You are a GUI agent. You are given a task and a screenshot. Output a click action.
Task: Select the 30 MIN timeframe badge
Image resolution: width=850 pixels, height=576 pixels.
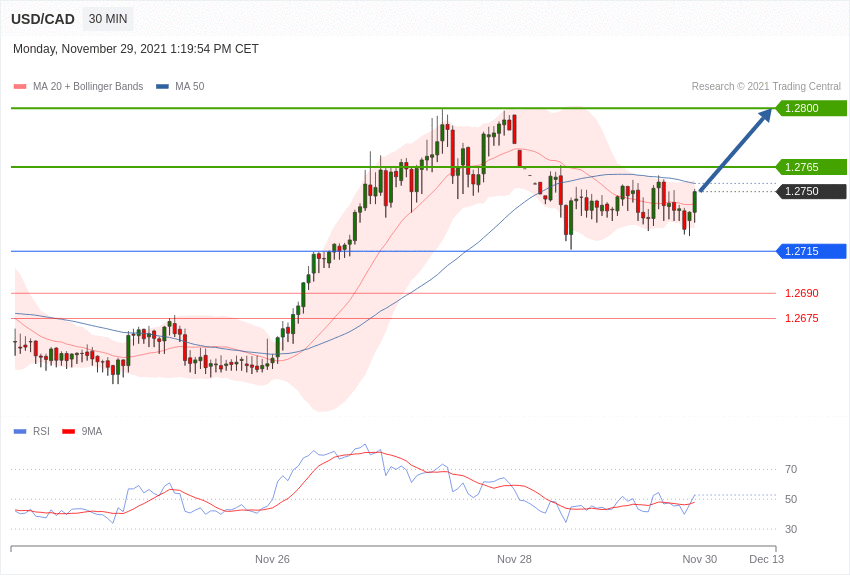click(x=108, y=19)
